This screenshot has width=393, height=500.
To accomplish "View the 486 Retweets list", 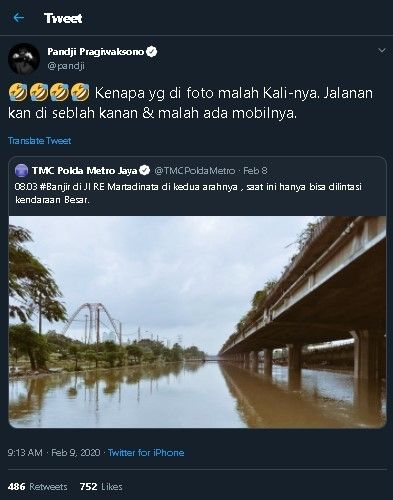I will tap(37, 487).
